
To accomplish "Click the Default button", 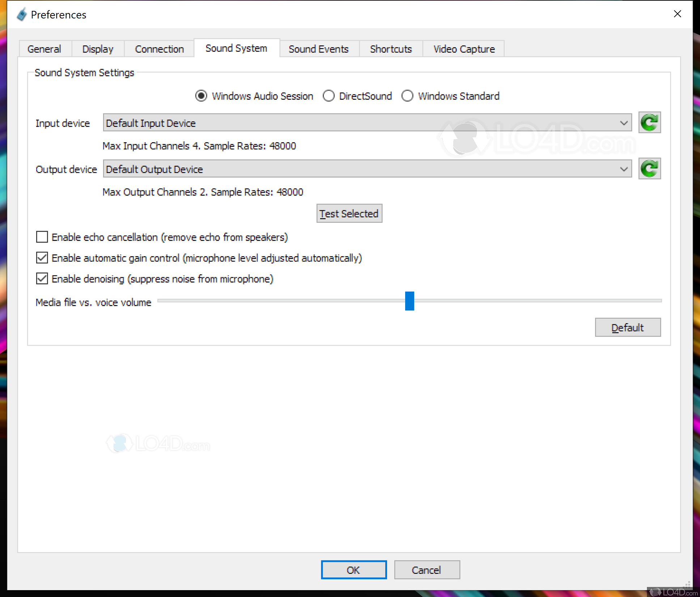I will pyautogui.click(x=628, y=327).
